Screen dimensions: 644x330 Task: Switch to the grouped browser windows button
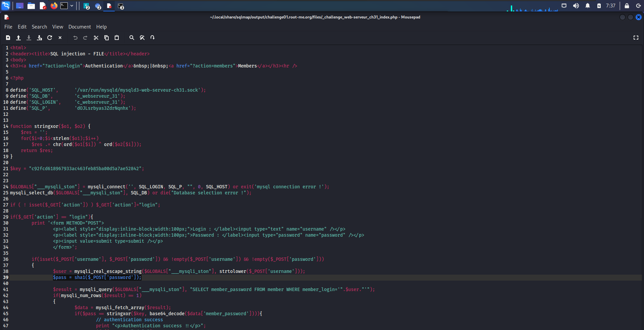(98, 6)
